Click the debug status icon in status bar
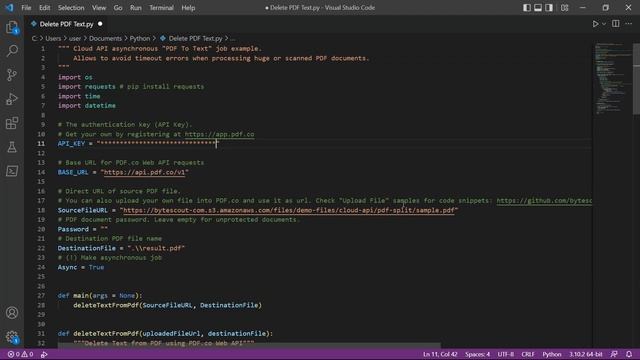Image resolution: width=640 pixels, height=360 pixels. click(x=44, y=354)
